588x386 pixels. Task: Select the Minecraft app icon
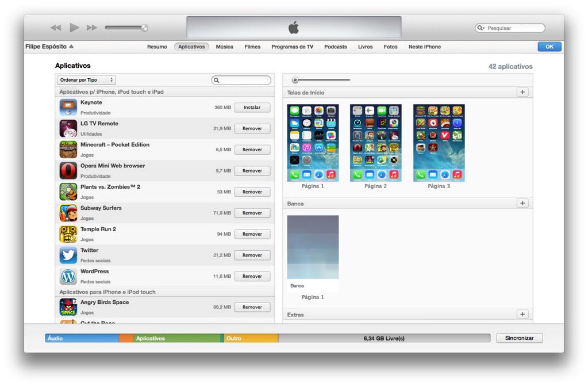68,150
